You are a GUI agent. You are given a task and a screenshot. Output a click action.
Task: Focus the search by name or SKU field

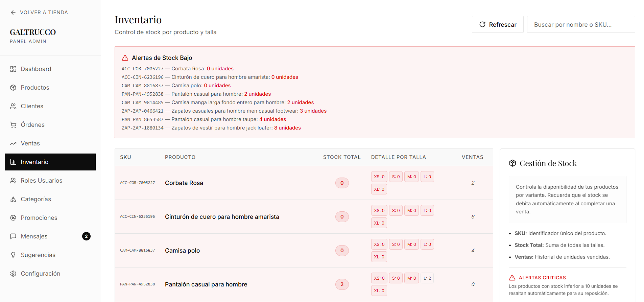click(580, 25)
